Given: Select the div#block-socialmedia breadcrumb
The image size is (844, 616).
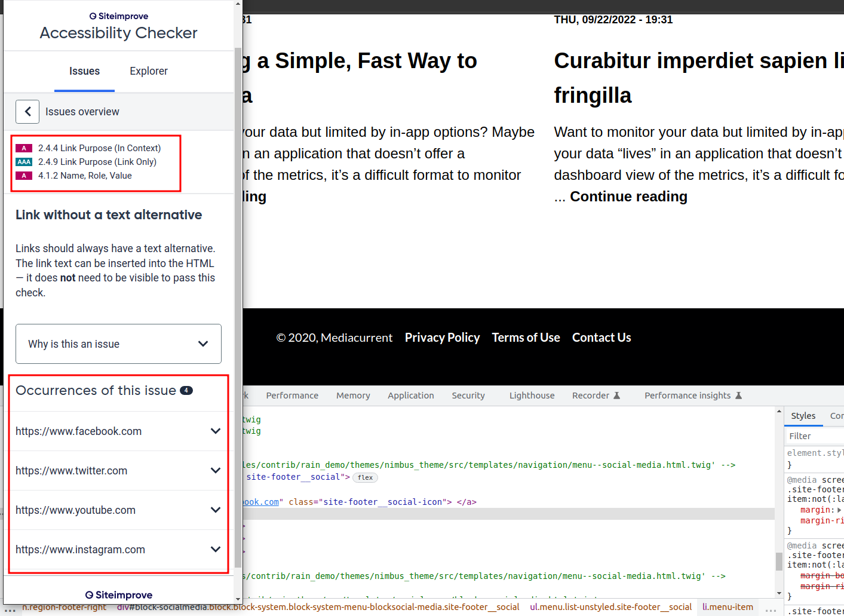Looking at the screenshot, I should [x=318, y=607].
